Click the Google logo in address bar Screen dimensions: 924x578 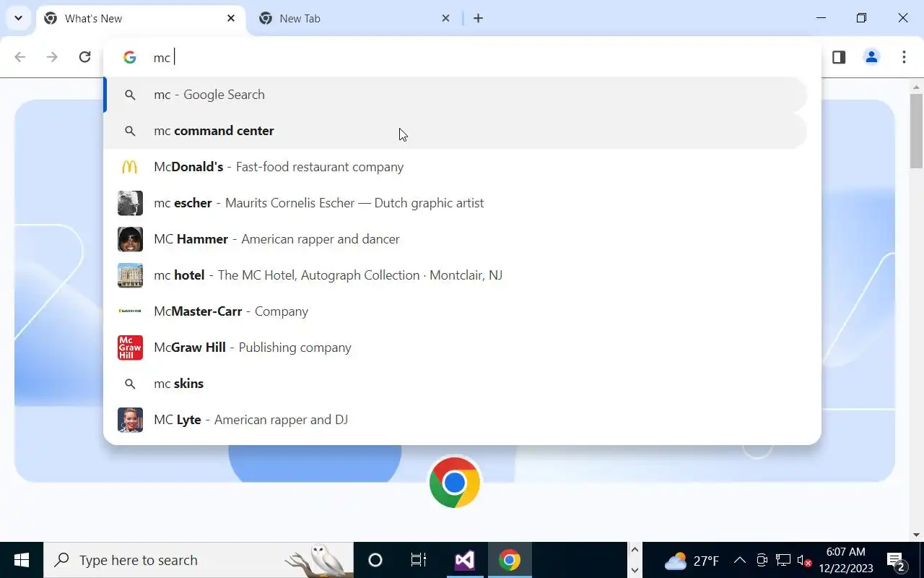click(130, 57)
